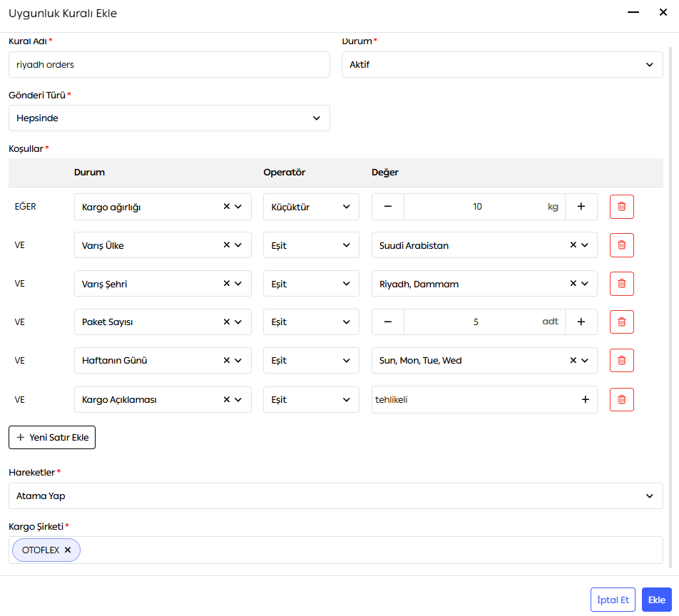Click the Yeni Satır Ekle button
Image resolution: width=679 pixels, height=616 pixels.
[52, 437]
